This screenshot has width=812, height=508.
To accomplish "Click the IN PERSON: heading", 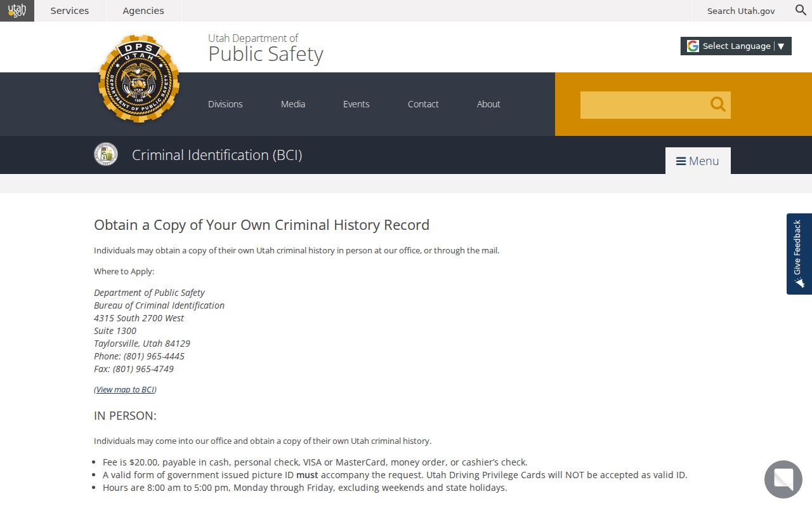I will click(125, 416).
